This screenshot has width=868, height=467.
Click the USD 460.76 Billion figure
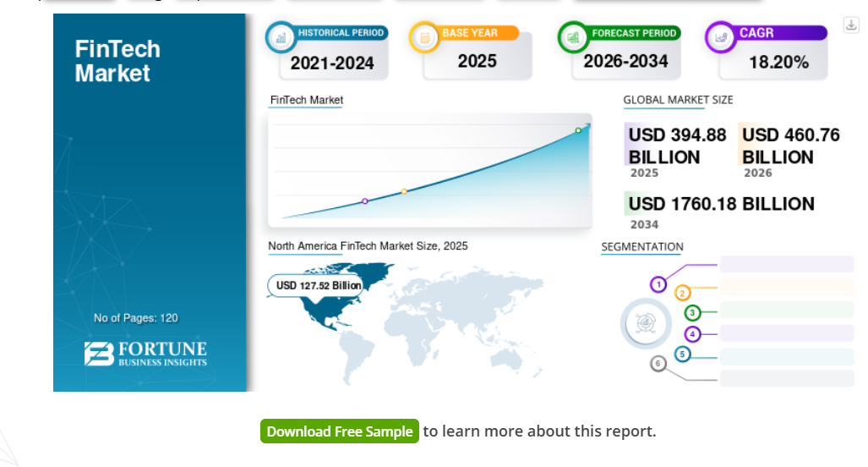point(790,146)
